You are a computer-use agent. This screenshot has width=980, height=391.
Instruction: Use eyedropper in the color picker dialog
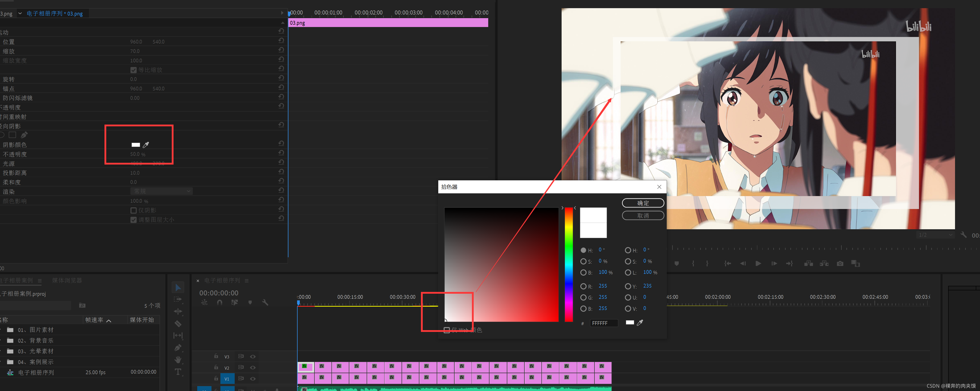640,322
